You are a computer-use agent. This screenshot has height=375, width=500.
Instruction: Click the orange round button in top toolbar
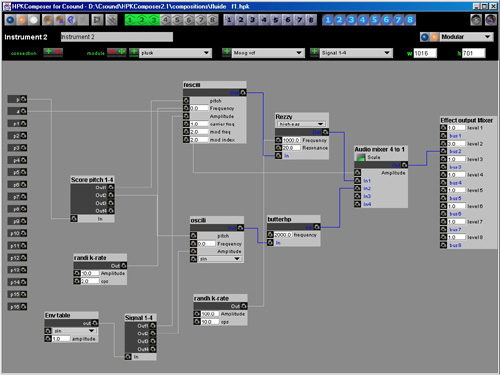(22, 20)
